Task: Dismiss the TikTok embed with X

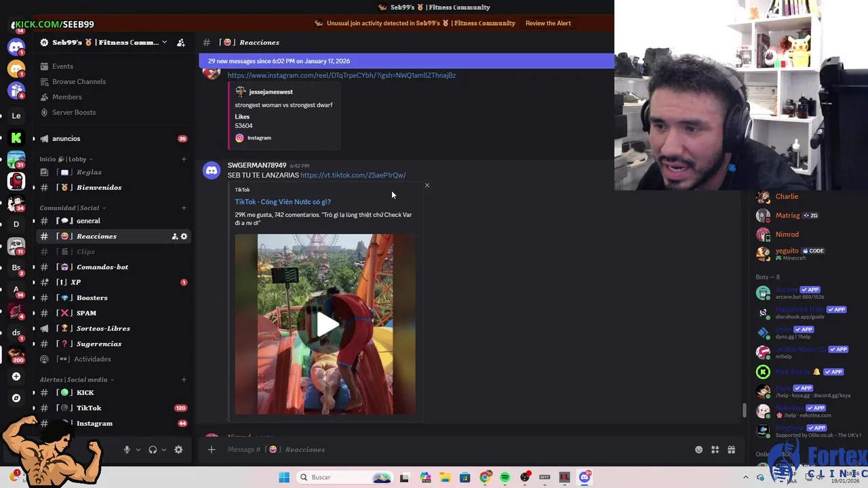Action: click(x=427, y=185)
